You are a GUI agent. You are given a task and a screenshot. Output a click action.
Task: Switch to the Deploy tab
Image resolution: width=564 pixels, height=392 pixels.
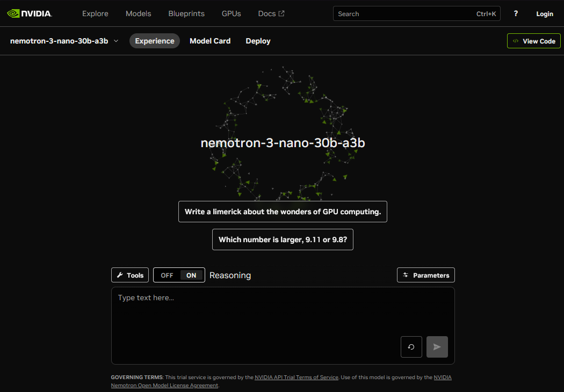tap(258, 41)
